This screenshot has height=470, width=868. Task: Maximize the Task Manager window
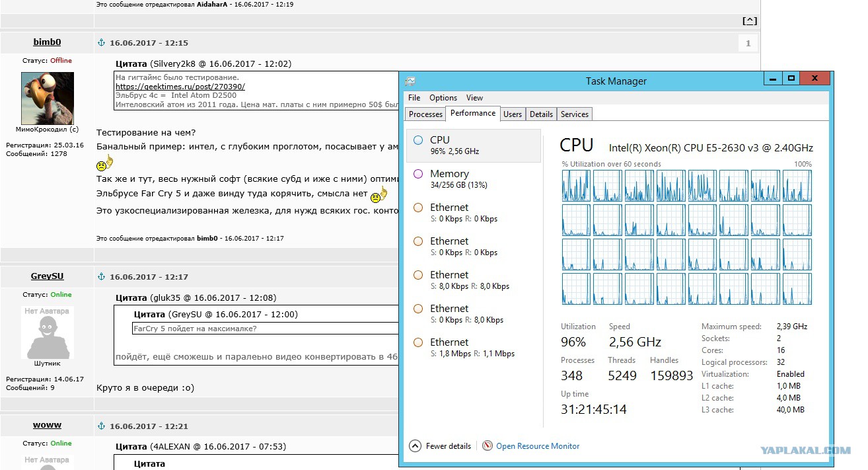pyautogui.click(x=791, y=78)
